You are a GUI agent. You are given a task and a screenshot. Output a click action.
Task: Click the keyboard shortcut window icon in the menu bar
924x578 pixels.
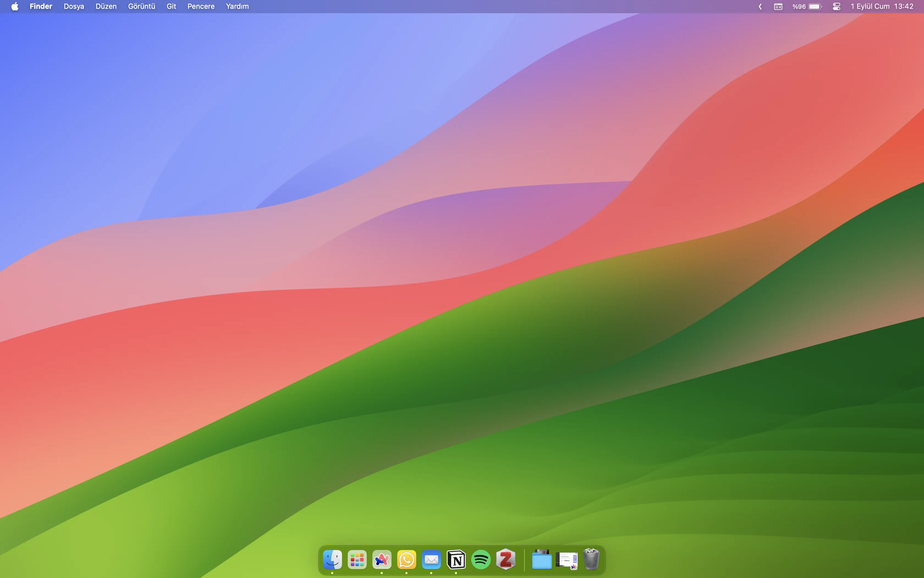pos(778,7)
